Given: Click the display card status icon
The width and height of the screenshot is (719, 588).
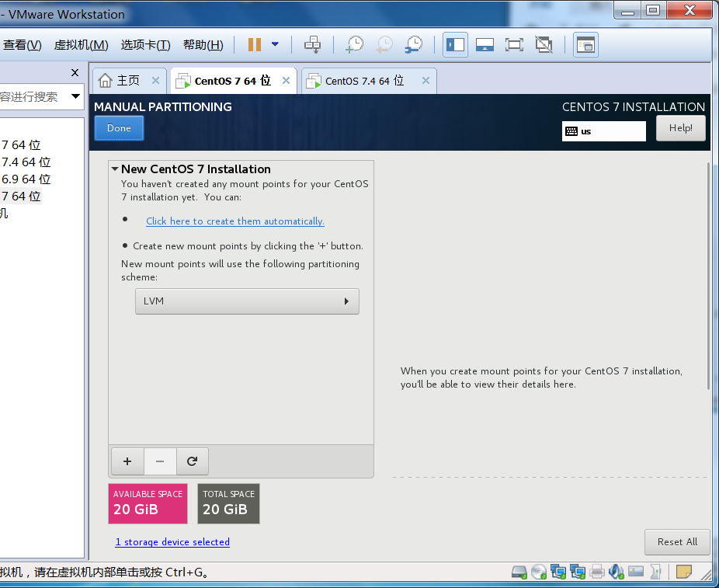Looking at the screenshot, I should coord(636,572).
